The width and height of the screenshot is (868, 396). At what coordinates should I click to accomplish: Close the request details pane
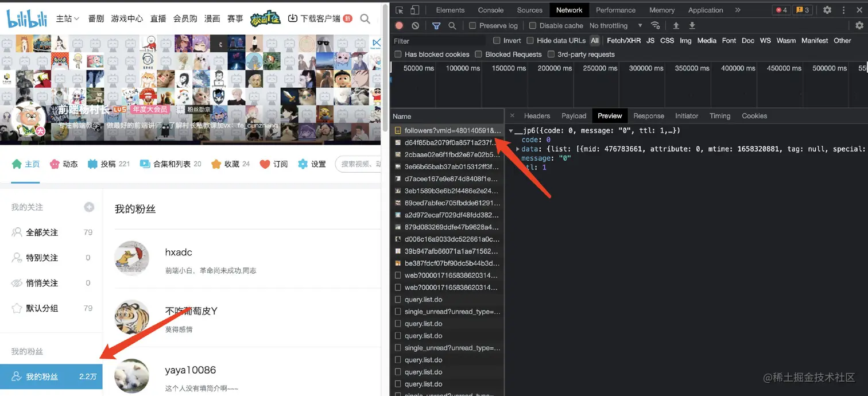[512, 115]
